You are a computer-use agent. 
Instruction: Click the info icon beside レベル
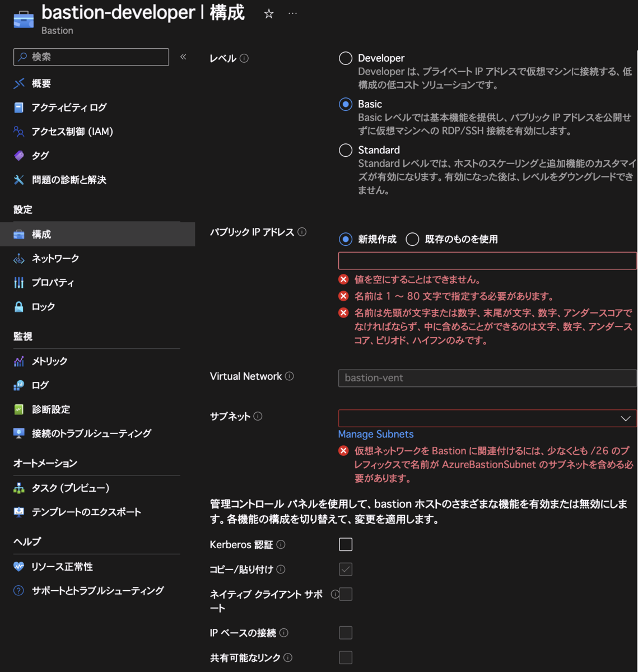pos(244,58)
